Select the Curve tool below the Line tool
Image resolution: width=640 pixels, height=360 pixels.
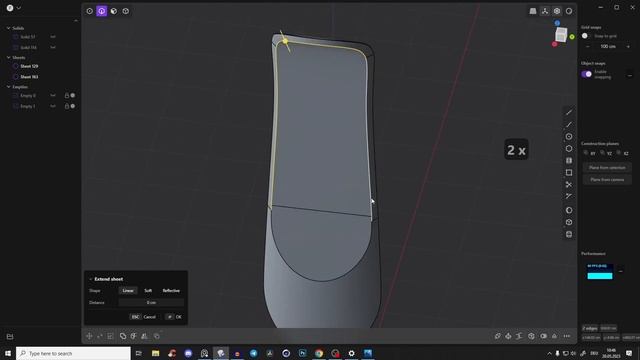(x=569, y=124)
